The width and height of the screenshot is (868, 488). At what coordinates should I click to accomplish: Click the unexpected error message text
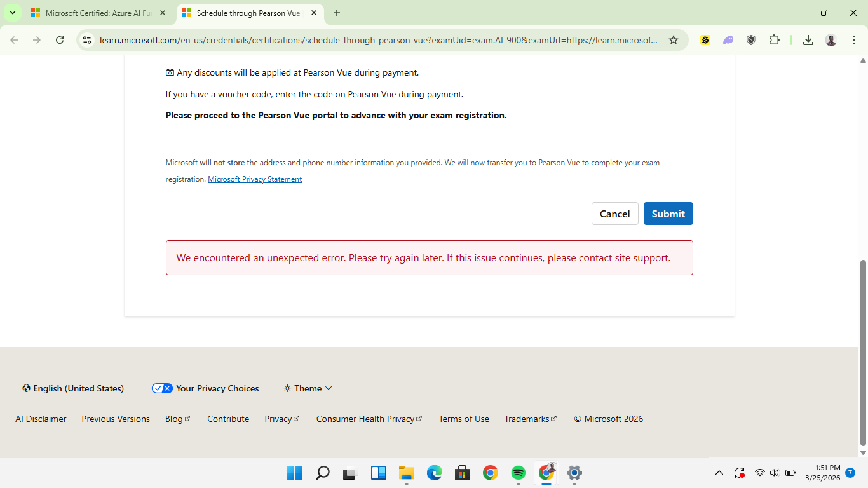point(423,258)
